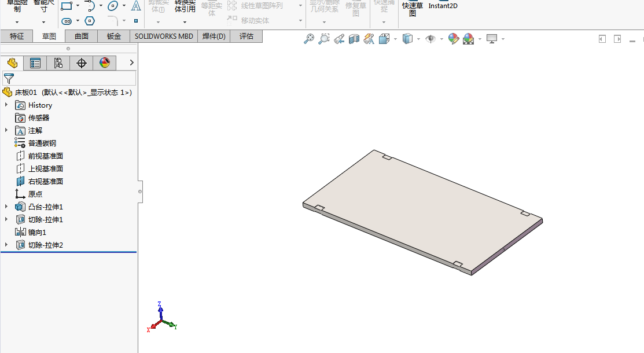
Task: Click 智能尺寸 smart dimension button
Action: click(43, 6)
